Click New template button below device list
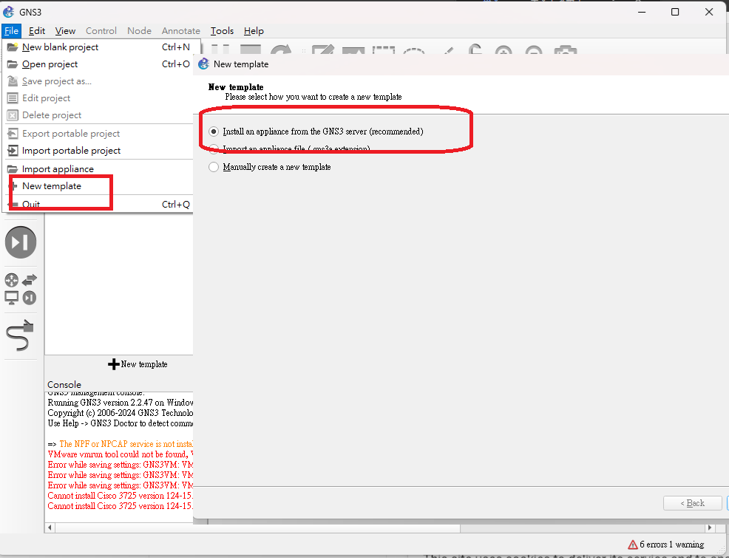Screen dimensions: 729x560 pyautogui.click(x=138, y=364)
